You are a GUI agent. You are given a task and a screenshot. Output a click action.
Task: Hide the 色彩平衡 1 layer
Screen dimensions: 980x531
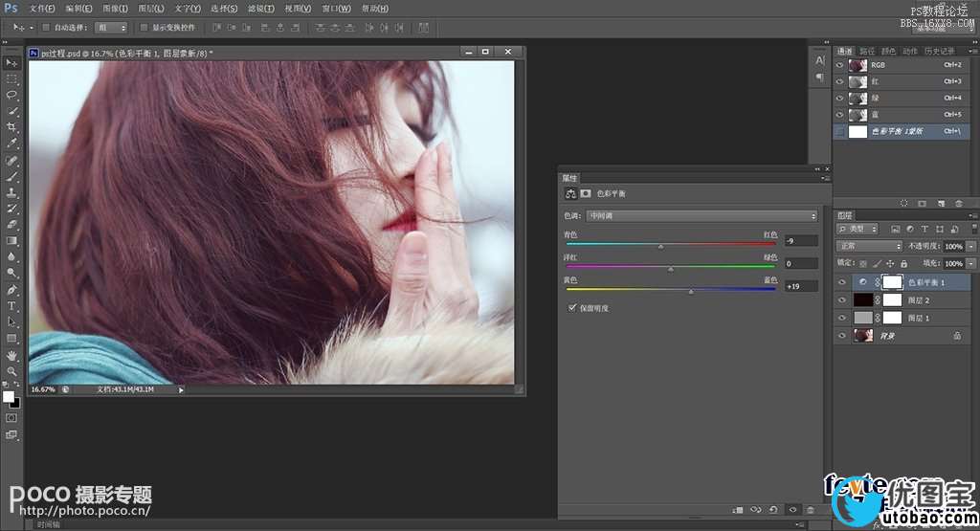[842, 282]
